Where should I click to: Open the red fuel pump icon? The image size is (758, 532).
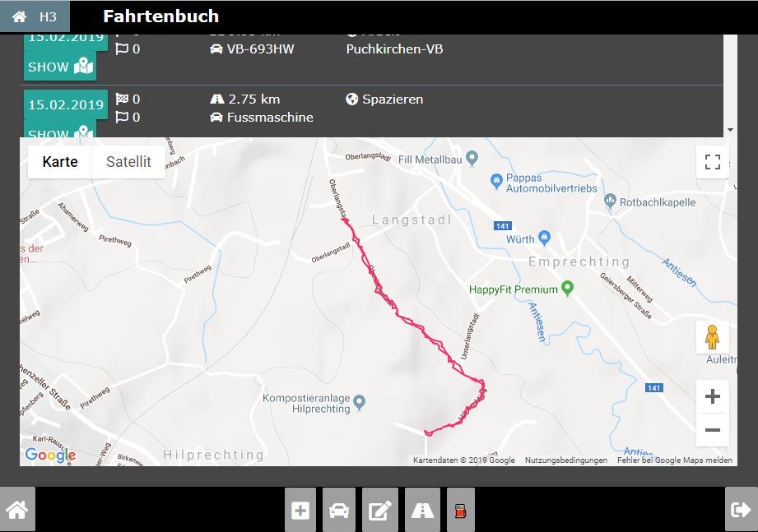pyautogui.click(x=461, y=510)
